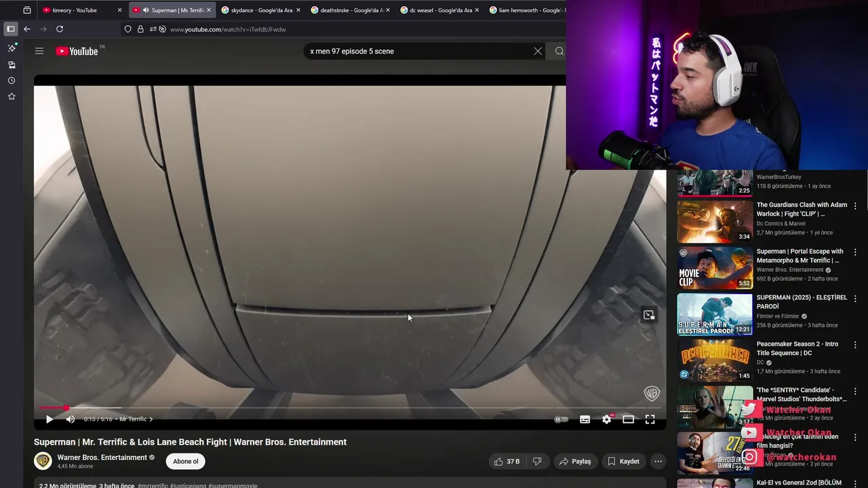
Task: Toggle the browser sidebar panel button
Action: [10, 29]
